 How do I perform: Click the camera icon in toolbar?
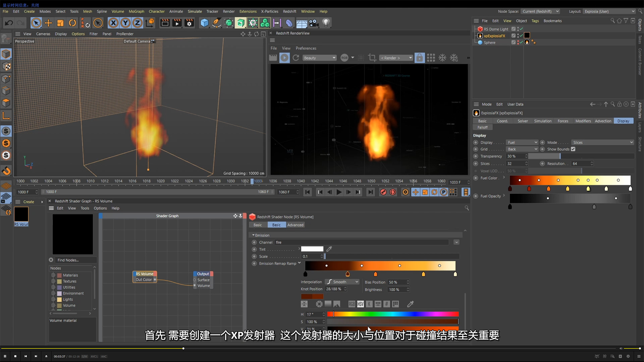click(314, 23)
